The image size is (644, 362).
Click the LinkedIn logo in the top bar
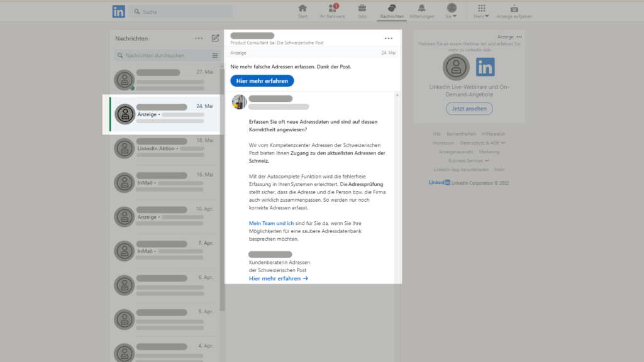pos(119,11)
